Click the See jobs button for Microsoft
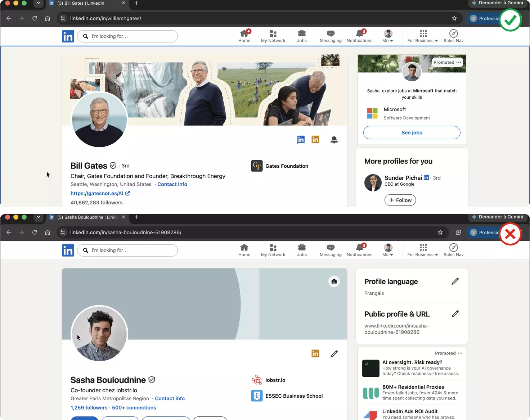Viewport: 530px width, 420px height. pos(412,132)
